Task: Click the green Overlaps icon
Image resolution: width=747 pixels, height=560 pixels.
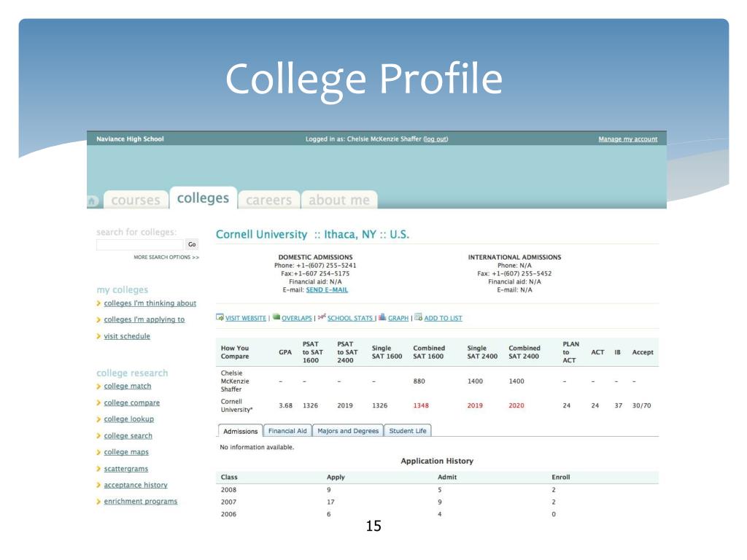Action: (x=276, y=317)
